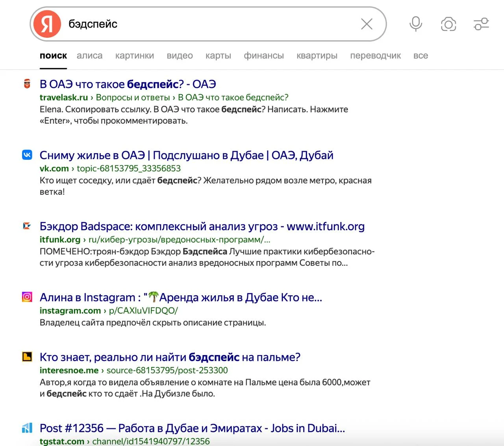This screenshot has height=446, width=504.
Task: Click the VK favicon beside the Dubai housing result
Action: [x=27, y=155]
